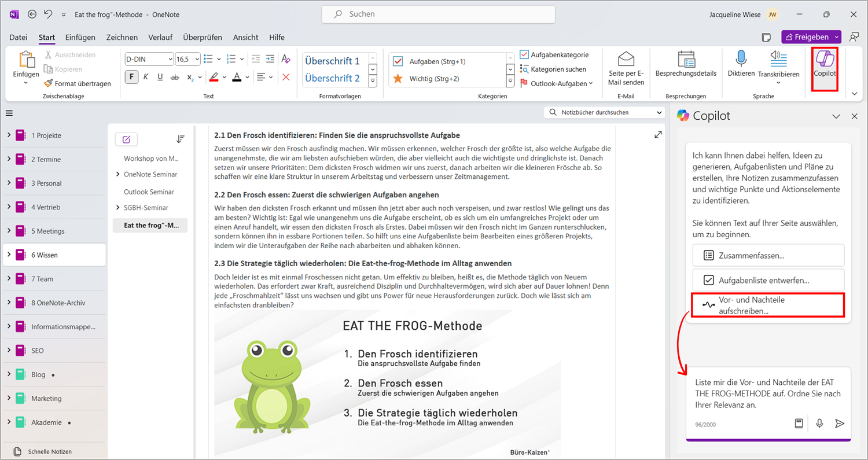Toggle the Aufgabenkategorie checkbox
Viewport: 868px width, 460px height.
[524, 54]
